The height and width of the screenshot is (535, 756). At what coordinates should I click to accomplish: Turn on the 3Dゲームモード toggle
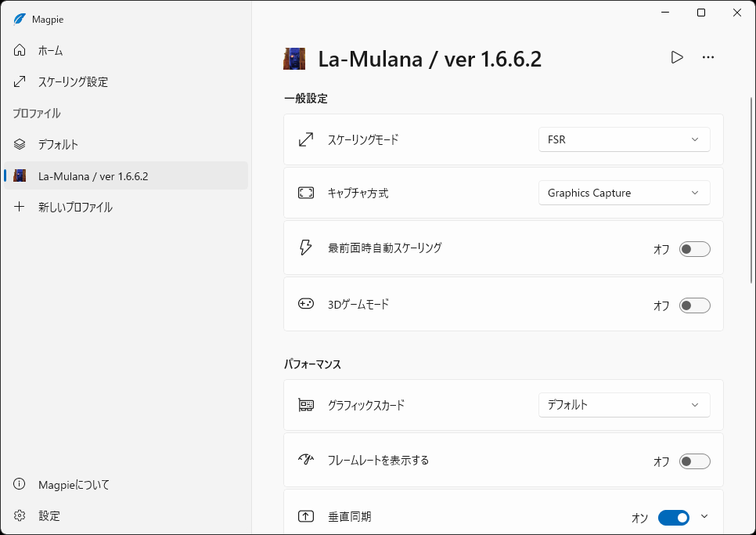694,305
